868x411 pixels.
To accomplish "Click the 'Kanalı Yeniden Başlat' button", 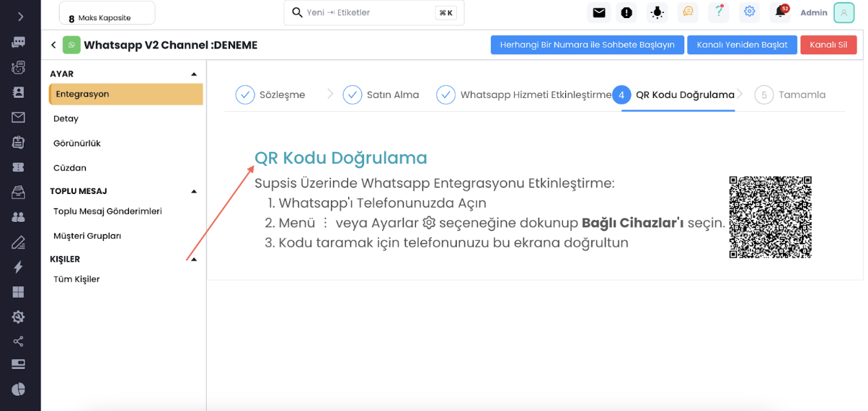I will (x=742, y=45).
